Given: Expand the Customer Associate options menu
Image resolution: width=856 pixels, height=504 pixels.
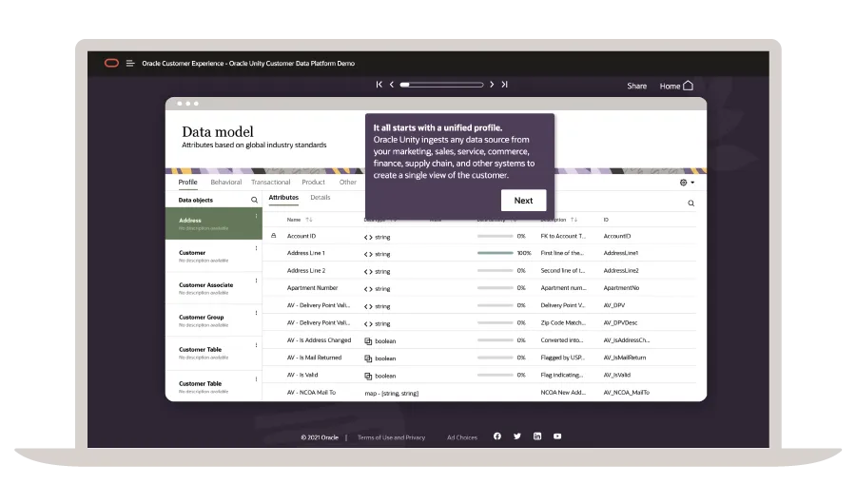Looking at the screenshot, I should click(x=256, y=281).
